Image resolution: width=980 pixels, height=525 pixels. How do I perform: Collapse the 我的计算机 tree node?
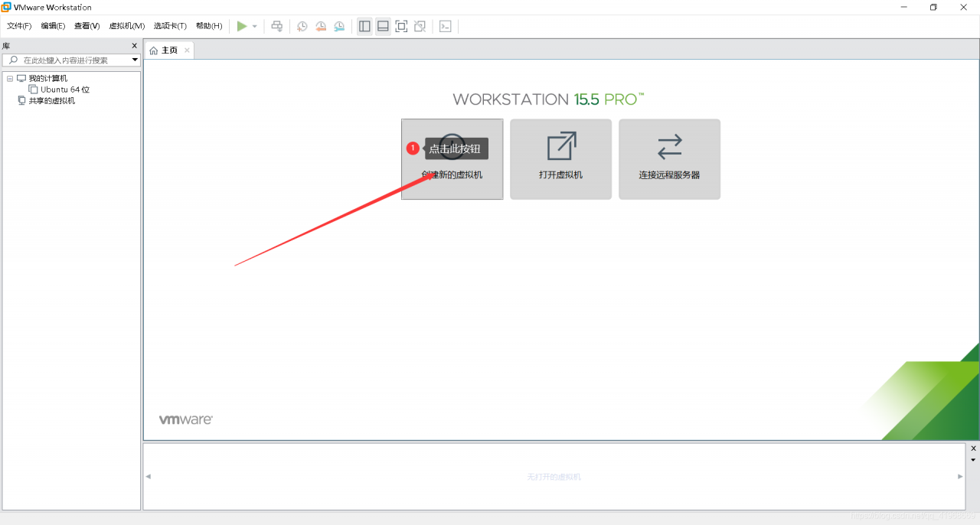(10, 79)
